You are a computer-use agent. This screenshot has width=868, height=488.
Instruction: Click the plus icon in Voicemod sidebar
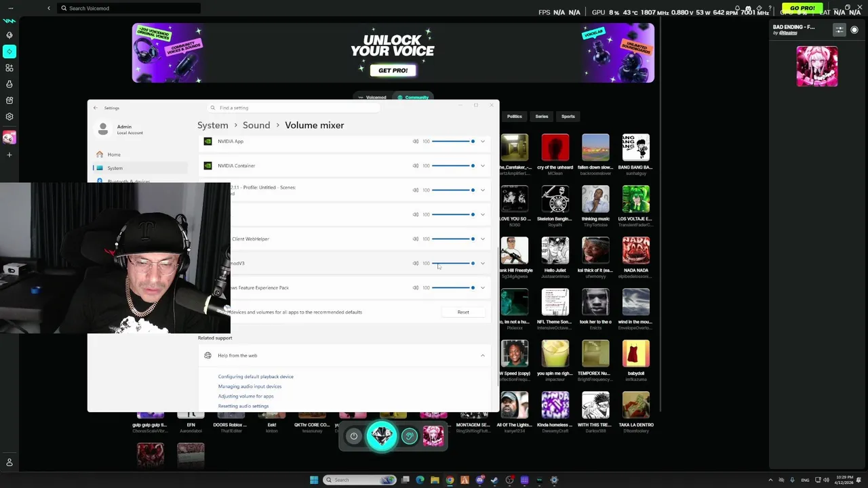point(9,155)
